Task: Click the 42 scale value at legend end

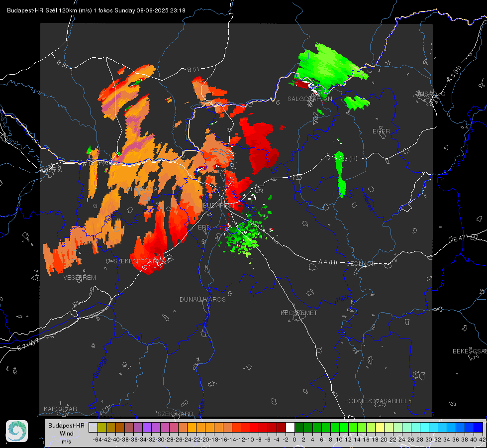Action: pyautogui.click(x=482, y=440)
